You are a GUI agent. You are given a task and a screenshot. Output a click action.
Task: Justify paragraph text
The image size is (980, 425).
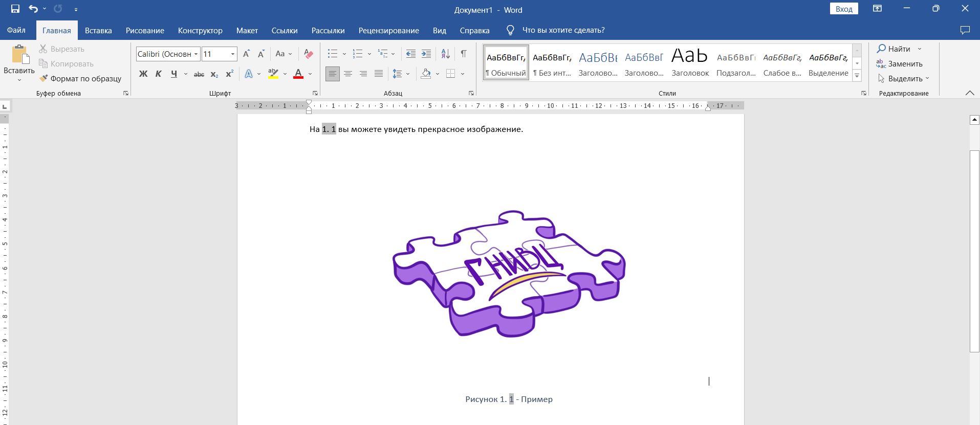pos(378,74)
